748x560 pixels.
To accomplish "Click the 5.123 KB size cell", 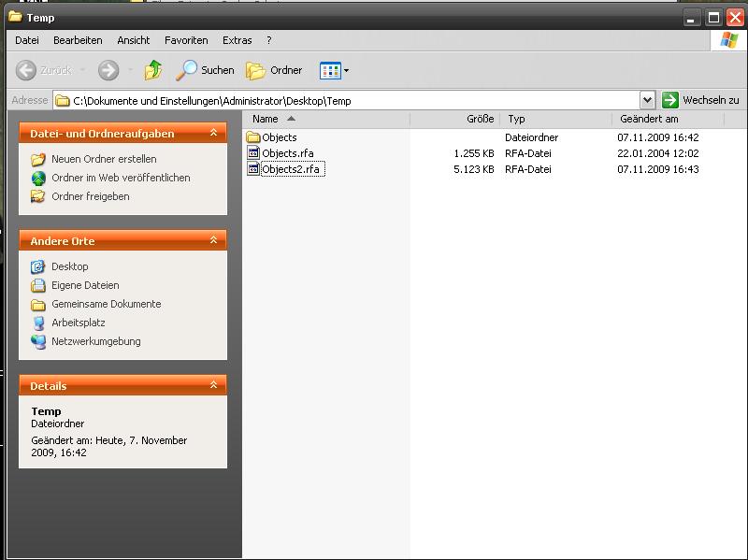I will [474, 169].
